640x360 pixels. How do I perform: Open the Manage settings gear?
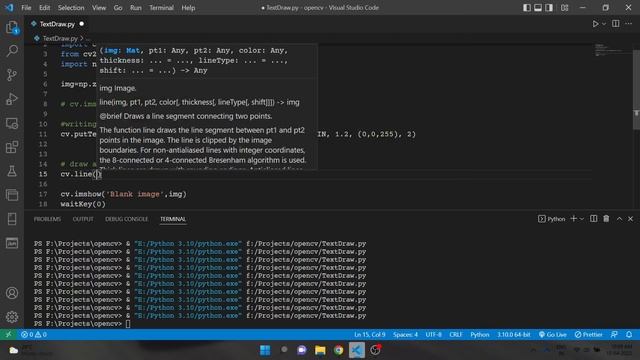pos(12,317)
